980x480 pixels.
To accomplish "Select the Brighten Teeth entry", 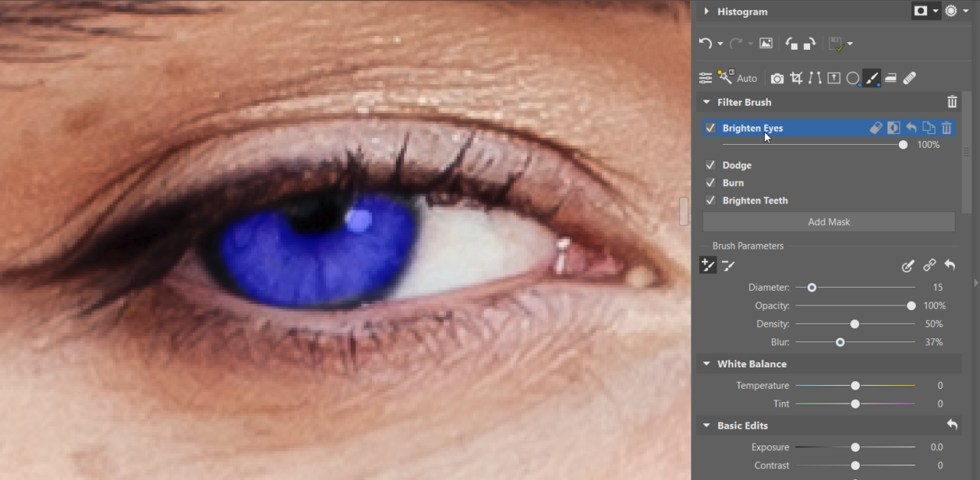I will (x=755, y=200).
